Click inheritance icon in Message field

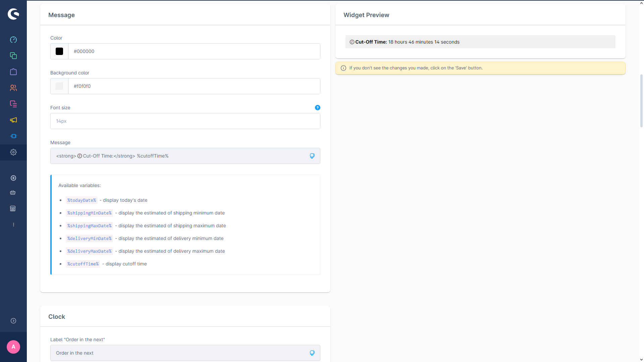[312, 156]
